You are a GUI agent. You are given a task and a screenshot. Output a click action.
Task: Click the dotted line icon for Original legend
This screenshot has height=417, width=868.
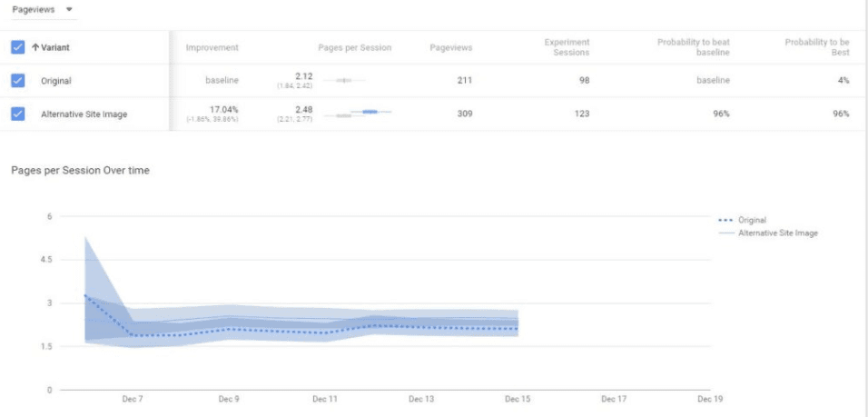725,221
